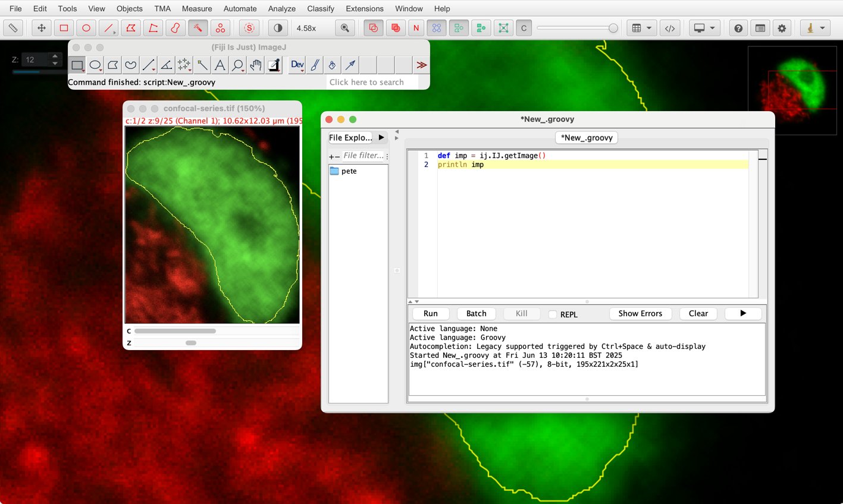Enable the REPL checkbox

[x=553, y=314]
